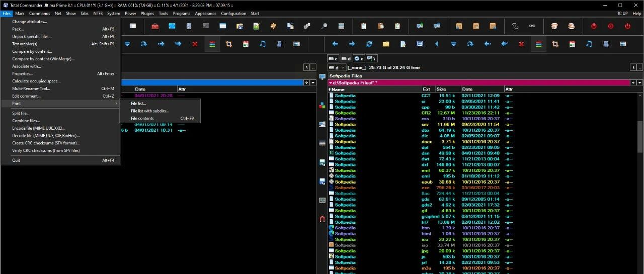
Task: Click the yellow folder icon in right panel toolbar
Action: 386,44
